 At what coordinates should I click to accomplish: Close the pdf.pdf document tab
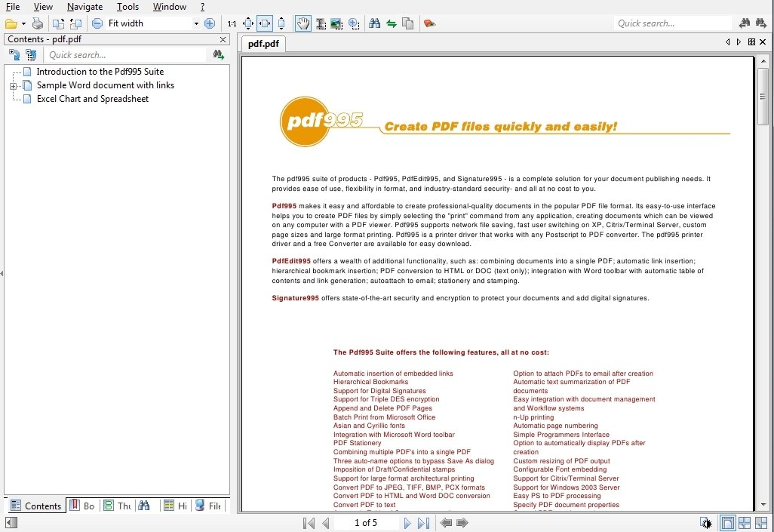(x=763, y=42)
